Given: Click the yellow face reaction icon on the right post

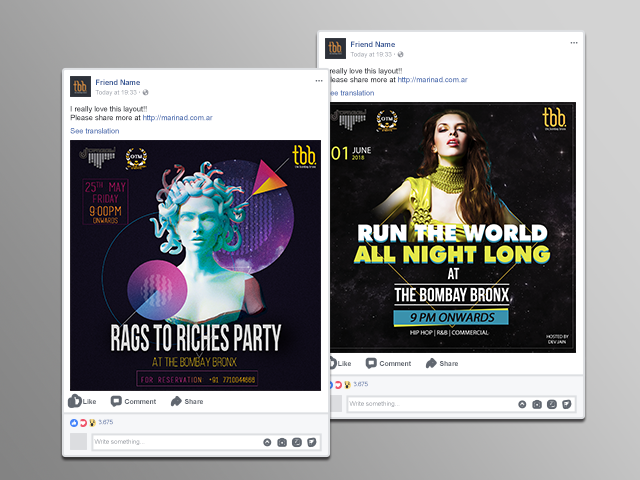Looking at the screenshot, I should [x=347, y=385].
